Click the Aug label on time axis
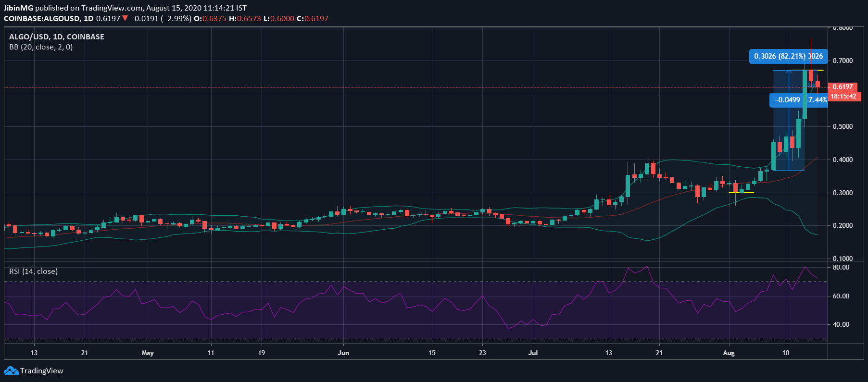The image size is (868, 382). [x=729, y=353]
